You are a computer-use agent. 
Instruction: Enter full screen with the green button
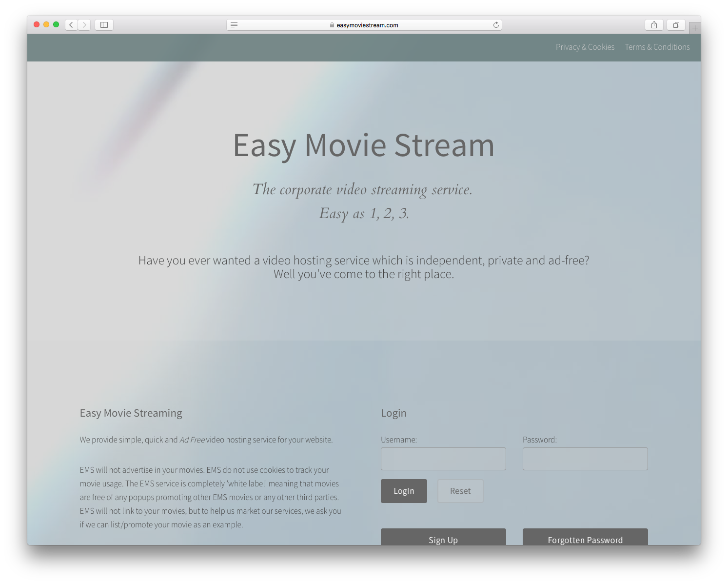tap(56, 24)
